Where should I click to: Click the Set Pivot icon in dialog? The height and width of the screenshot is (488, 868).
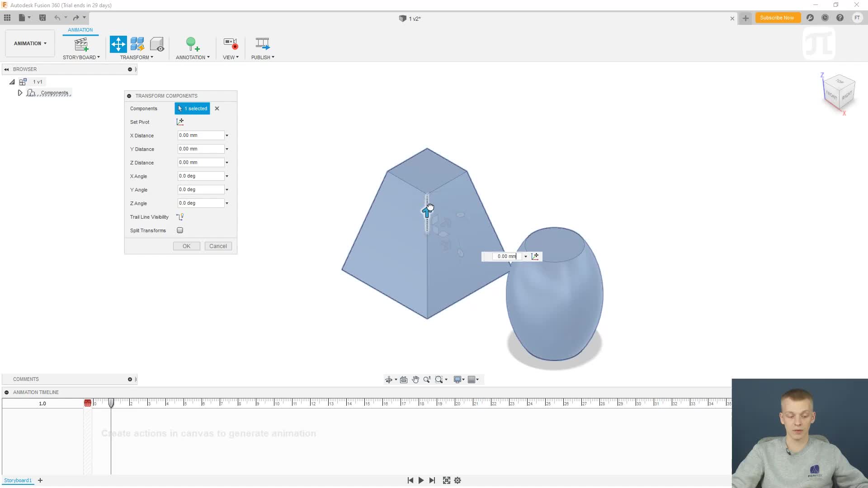pyautogui.click(x=180, y=122)
